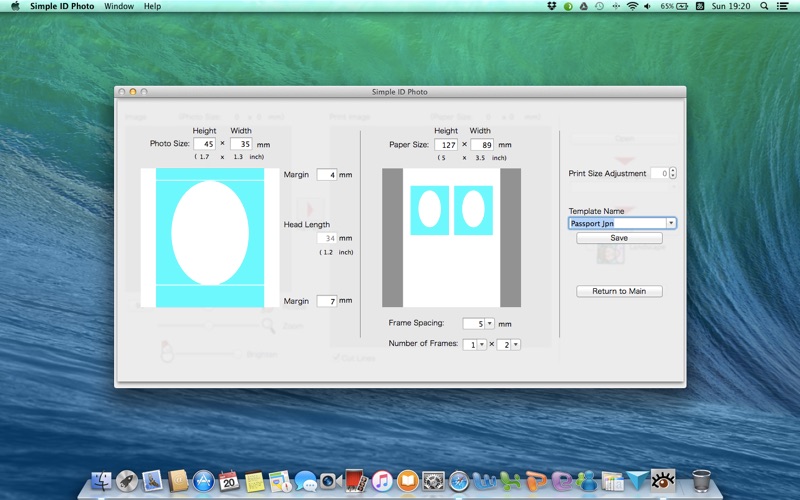Open the Trash in the Dock

pos(701,481)
